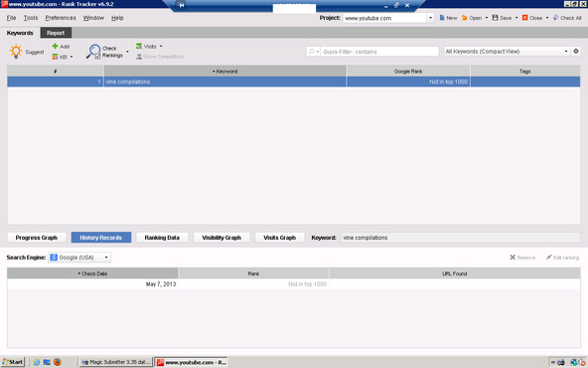Click the Remove history record button

pos(522,258)
